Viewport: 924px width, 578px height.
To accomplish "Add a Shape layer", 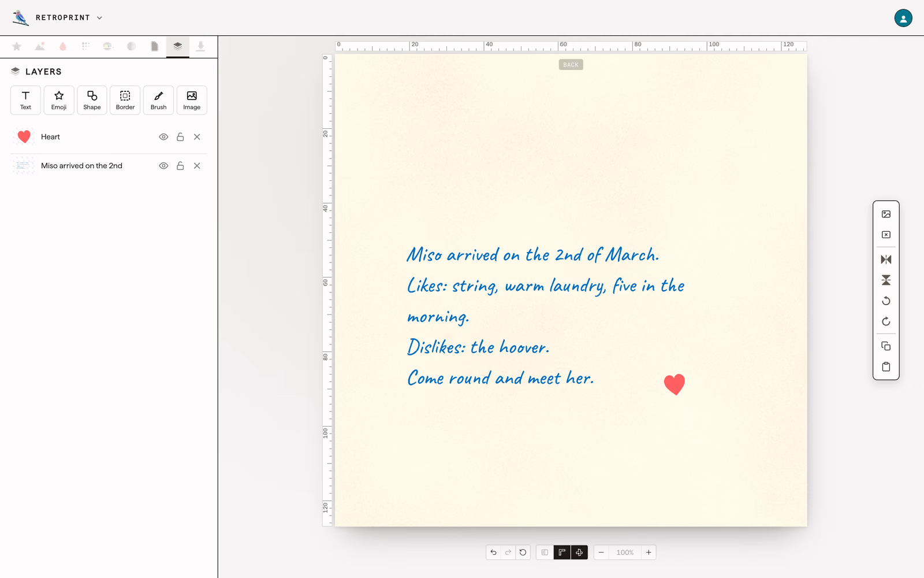I will coord(92,100).
